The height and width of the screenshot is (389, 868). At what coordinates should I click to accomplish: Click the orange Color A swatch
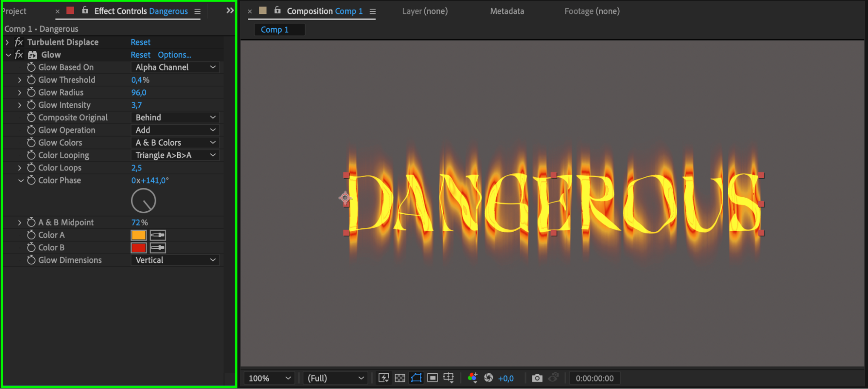click(x=139, y=235)
